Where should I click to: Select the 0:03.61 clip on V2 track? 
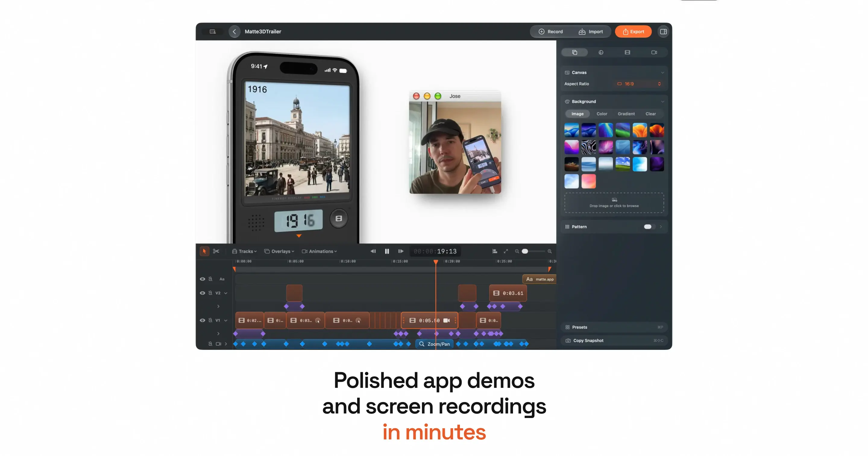pyautogui.click(x=508, y=293)
